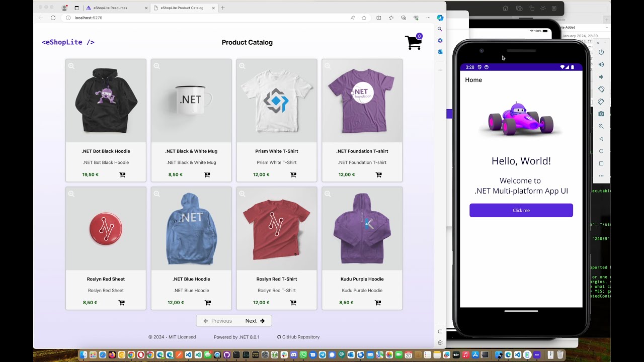This screenshot has height=362, width=644.
Task: Open emulator extended controls three dots
Action: point(601,176)
